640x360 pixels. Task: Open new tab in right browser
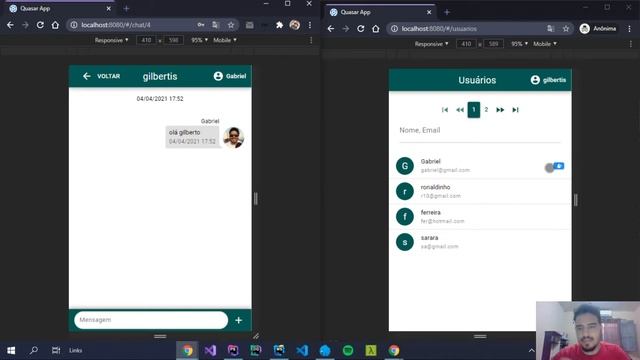click(x=447, y=12)
